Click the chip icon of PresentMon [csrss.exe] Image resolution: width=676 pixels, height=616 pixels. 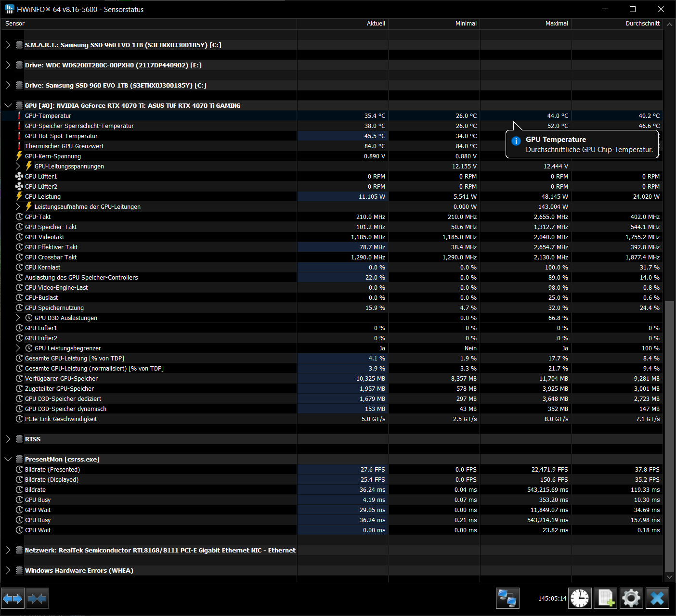(x=19, y=460)
